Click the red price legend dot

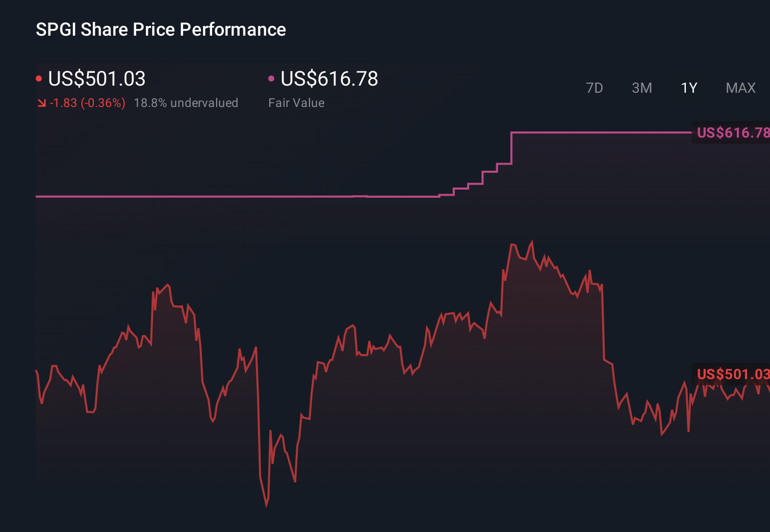coord(39,78)
